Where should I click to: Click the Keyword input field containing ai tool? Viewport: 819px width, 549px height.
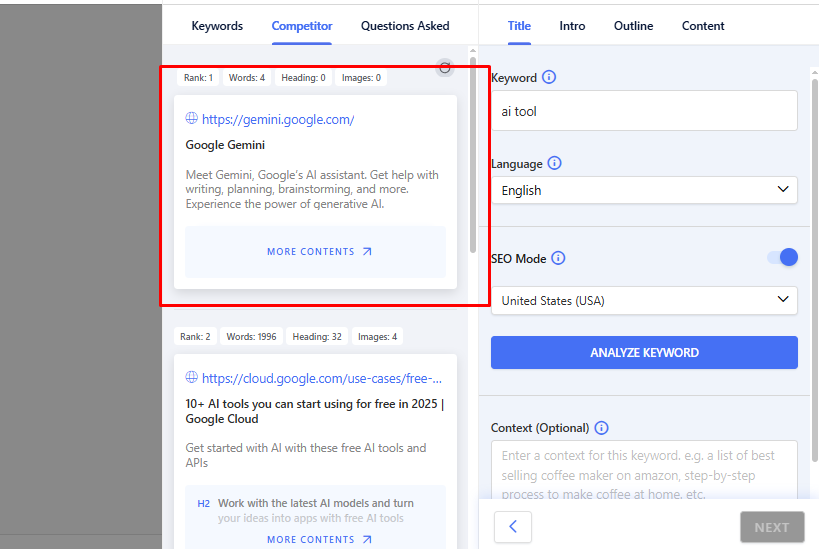[x=644, y=111]
